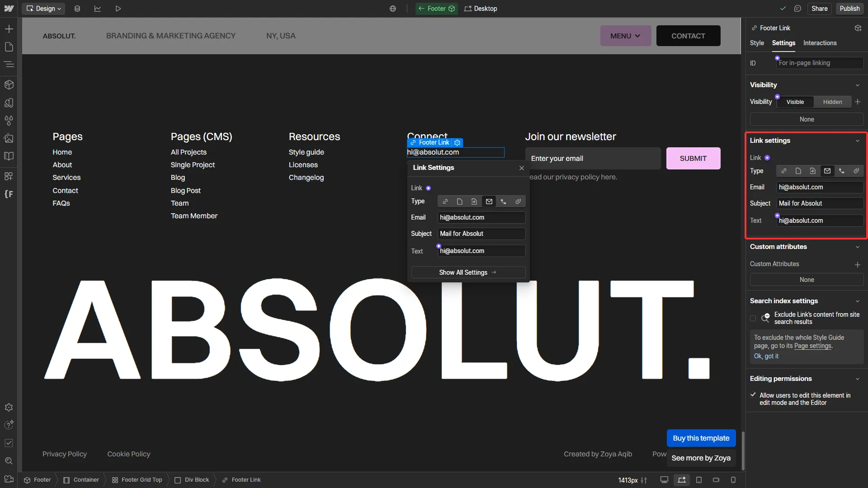Viewport: 868px width, 488px height.
Task: Click Show All Settings in popup
Action: coord(468,272)
